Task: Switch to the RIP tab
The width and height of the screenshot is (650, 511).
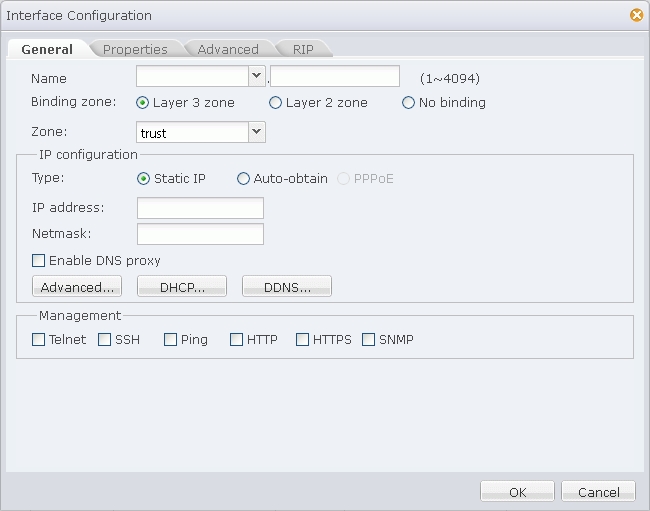Action: pos(303,49)
